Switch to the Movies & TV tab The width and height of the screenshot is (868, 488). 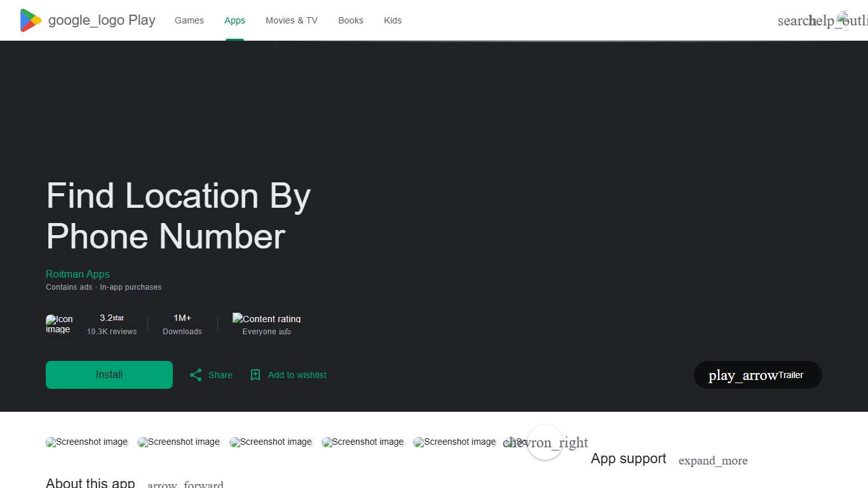(291, 20)
